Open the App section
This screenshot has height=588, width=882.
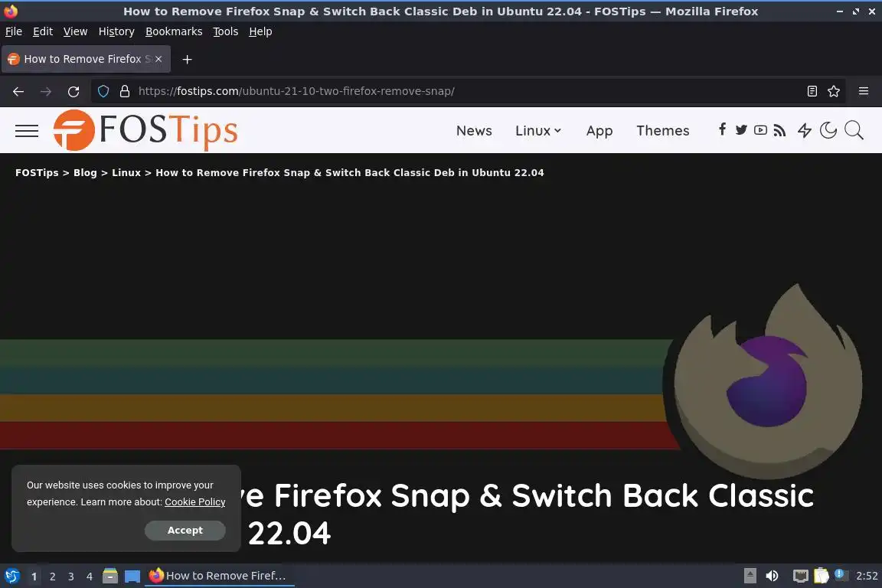(x=599, y=131)
